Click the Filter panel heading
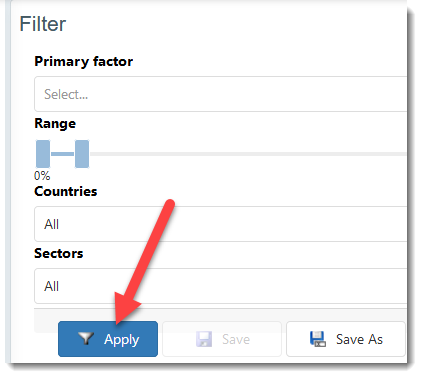This screenshot has width=422, height=378. [43, 24]
